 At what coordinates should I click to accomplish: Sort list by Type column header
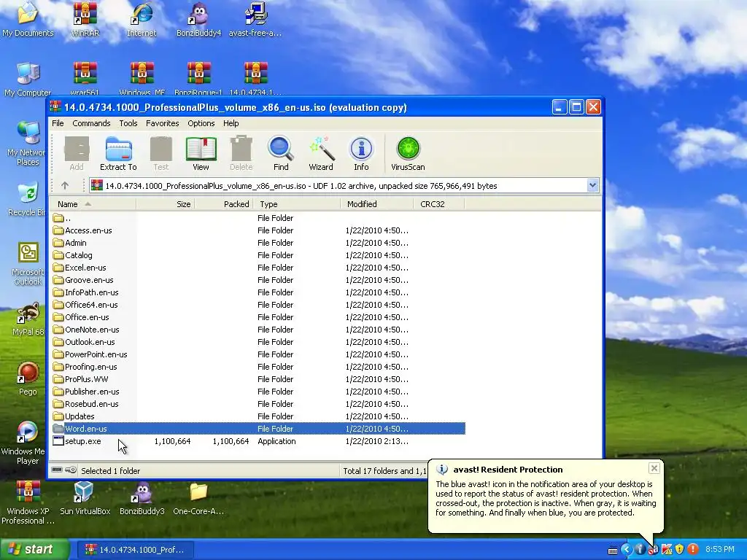tap(298, 204)
